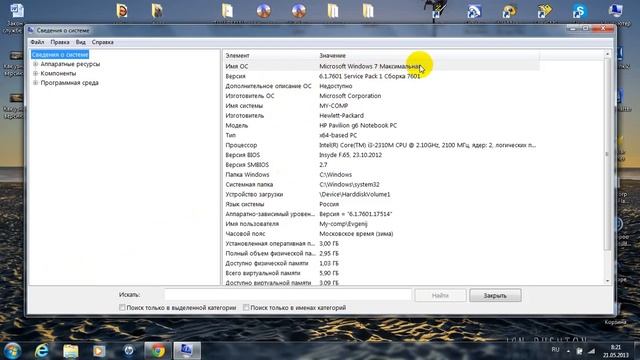Select the Имя системы MY-COMP row
The width and height of the screenshot is (640, 360).
coord(381,106)
